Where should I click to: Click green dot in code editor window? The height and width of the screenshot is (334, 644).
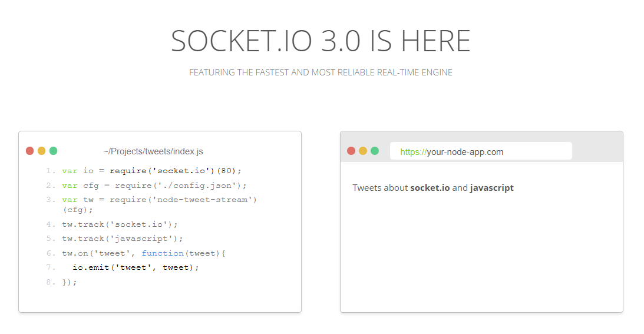point(54,151)
